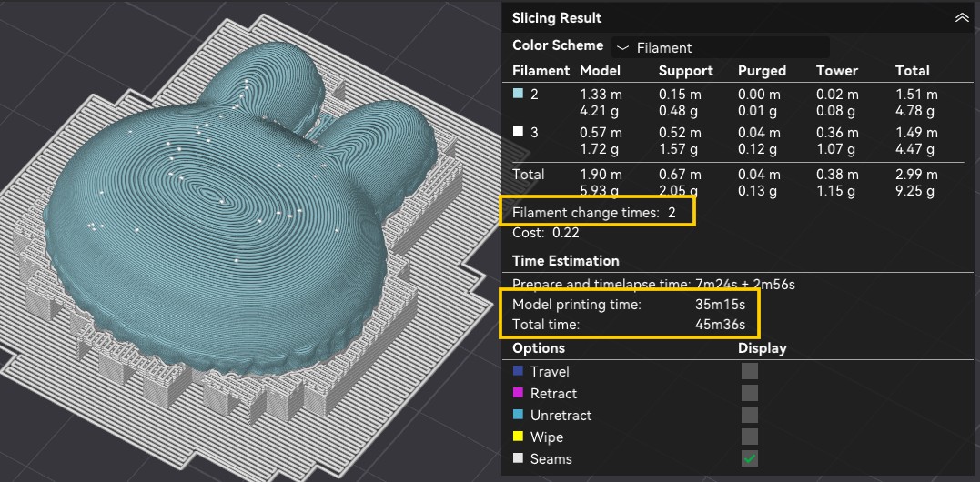
Task: Click the Prepare and timelapse time row
Action: coord(653,284)
